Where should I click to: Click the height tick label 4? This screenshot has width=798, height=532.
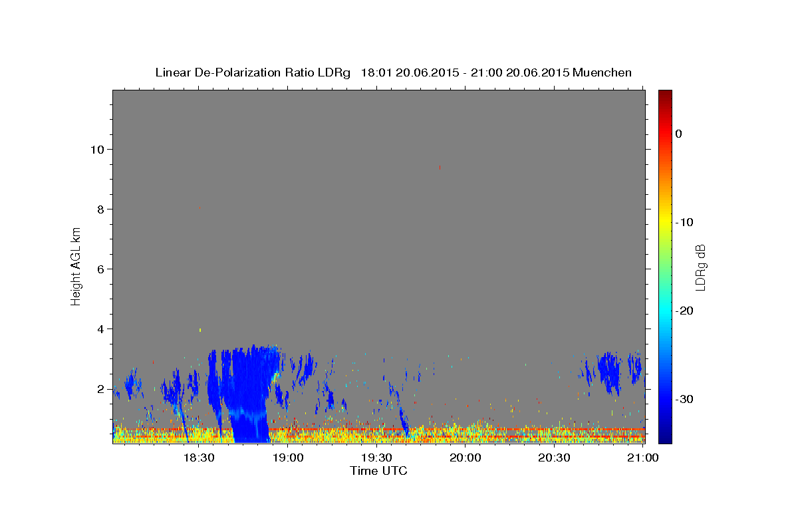101,329
